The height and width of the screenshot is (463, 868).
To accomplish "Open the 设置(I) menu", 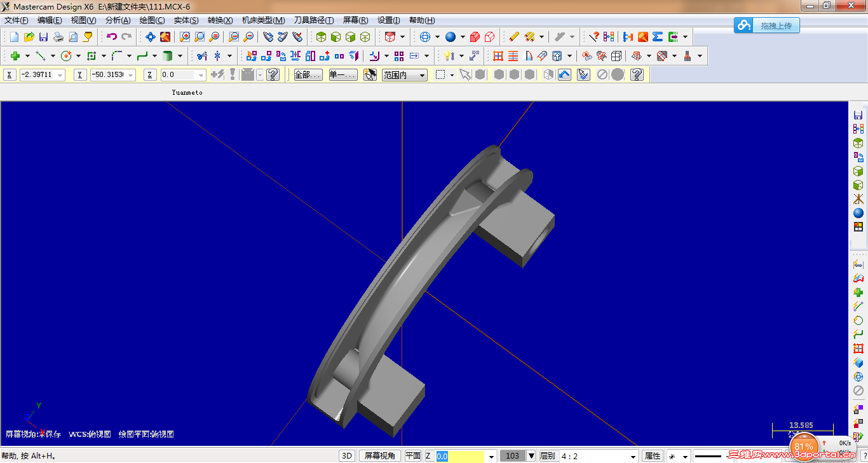I will tap(389, 20).
